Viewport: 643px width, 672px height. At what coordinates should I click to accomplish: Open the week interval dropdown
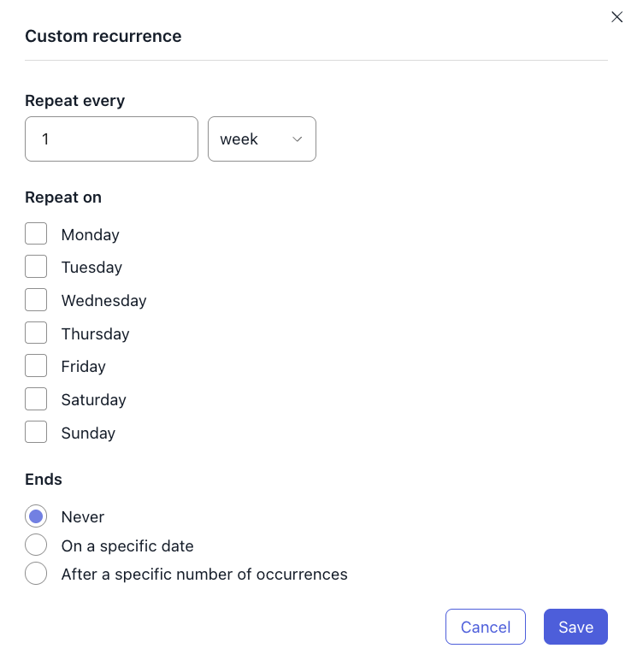262,139
